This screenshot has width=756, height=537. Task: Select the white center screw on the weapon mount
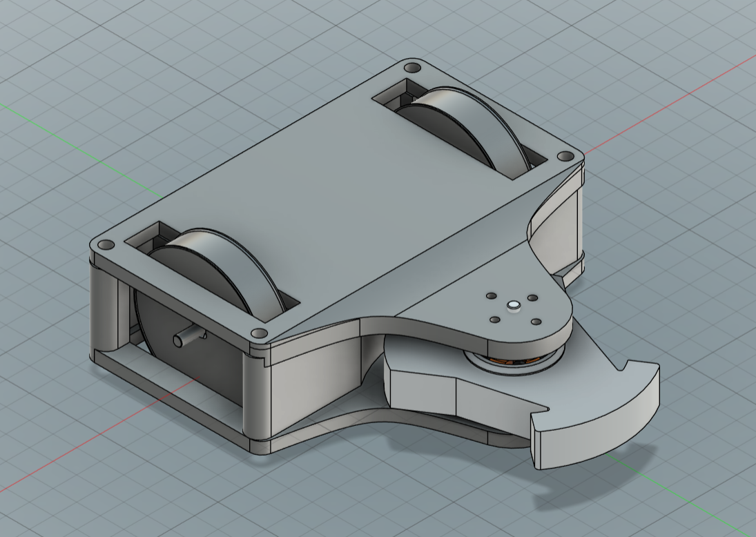point(512,306)
